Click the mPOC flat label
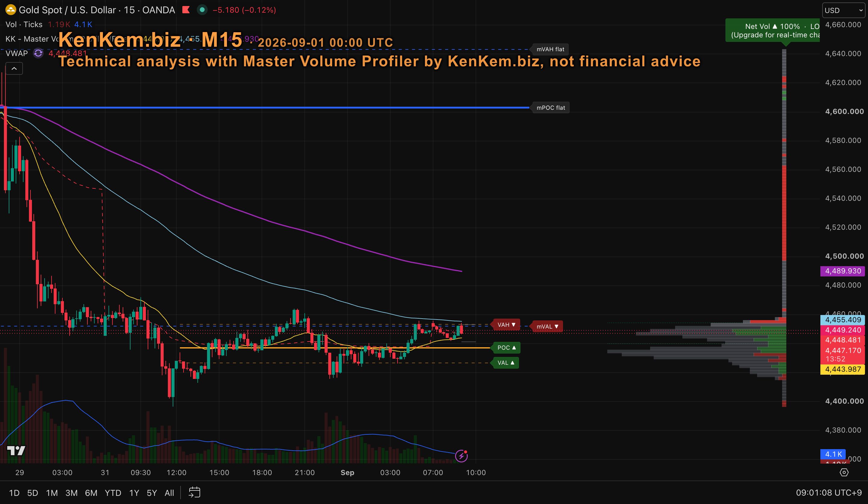868x504 pixels. pyautogui.click(x=551, y=108)
